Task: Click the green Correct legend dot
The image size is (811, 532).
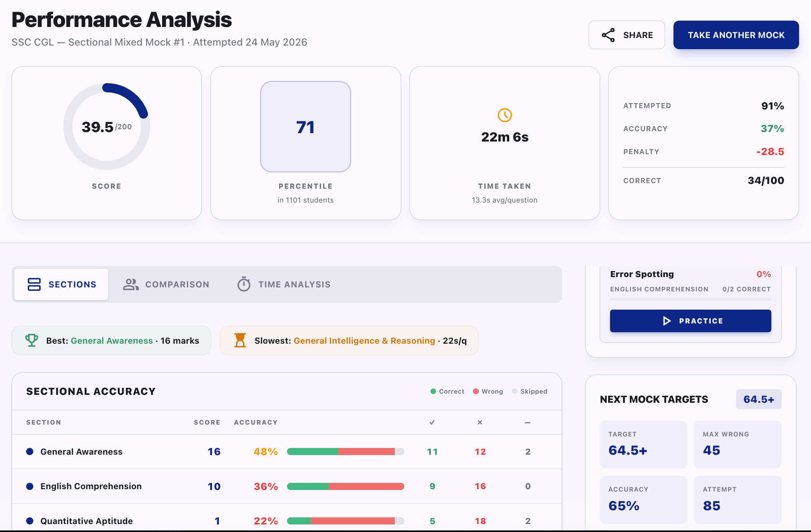Action: coord(433,391)
